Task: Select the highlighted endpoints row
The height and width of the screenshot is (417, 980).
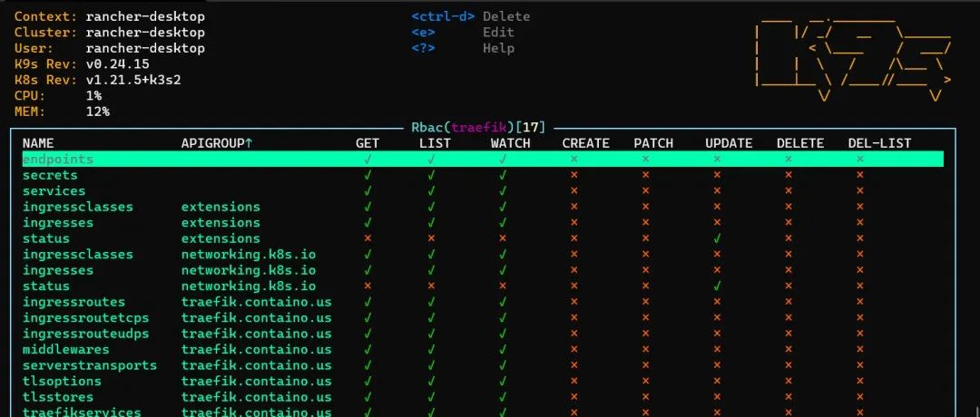Action: pos(483,160)
